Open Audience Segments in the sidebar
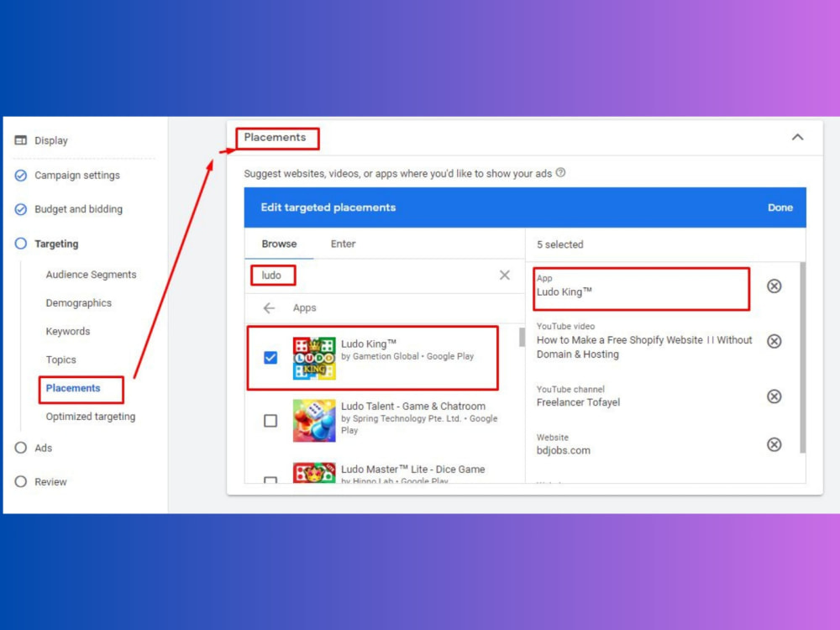This screenshot has width=840, height=630. (91, 275)
